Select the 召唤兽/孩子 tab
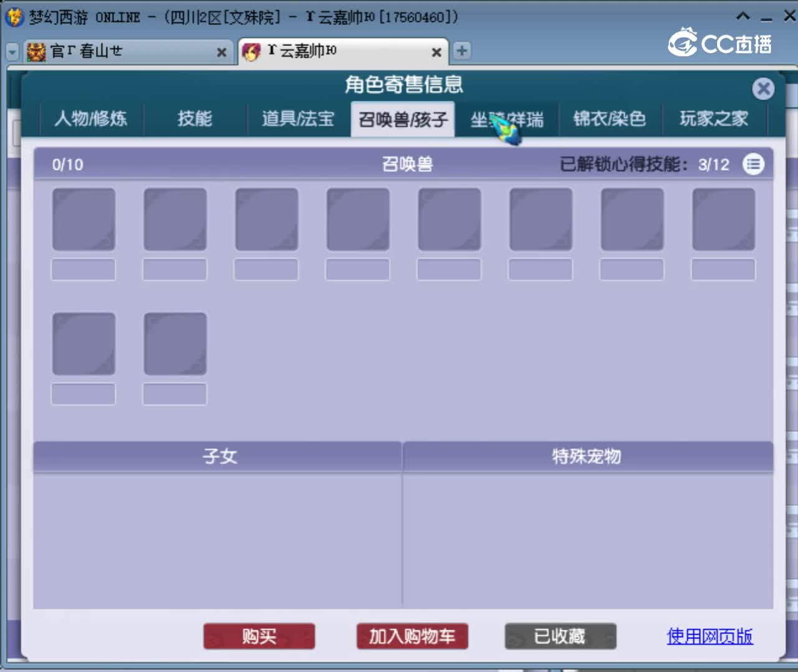 pos(403,118)
